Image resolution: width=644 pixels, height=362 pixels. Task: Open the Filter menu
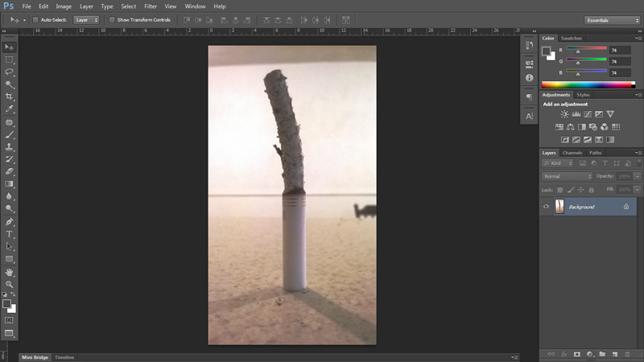(151, 6)
